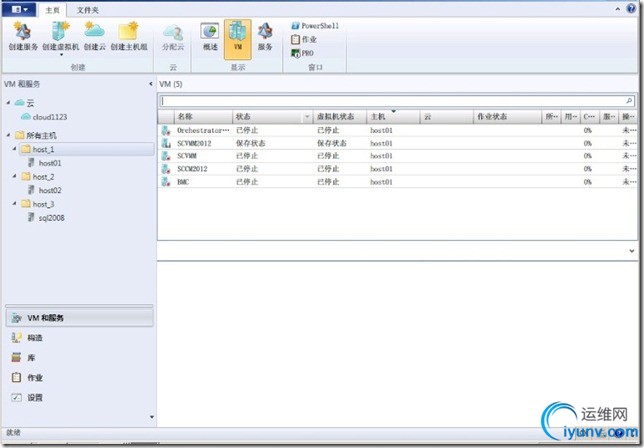Select the host_3 host group
The width and height of the screenshot is (644, 448).
click(x=38, y=204)
